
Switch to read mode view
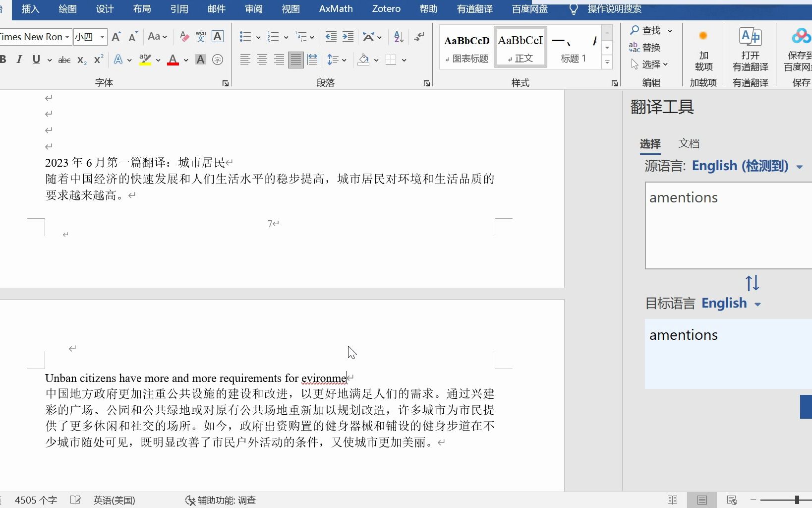(x=673, y=500)
